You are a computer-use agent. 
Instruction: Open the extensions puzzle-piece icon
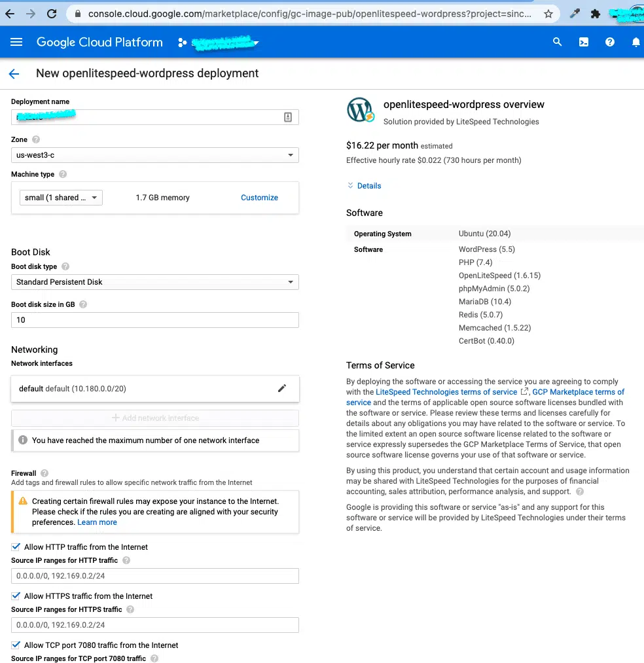coord(596,14)
